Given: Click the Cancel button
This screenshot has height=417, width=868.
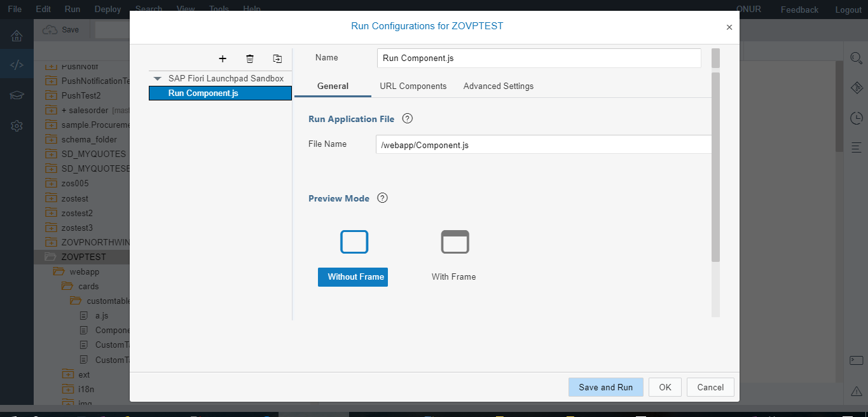Looking at the screenshot, I should [710, 387].
